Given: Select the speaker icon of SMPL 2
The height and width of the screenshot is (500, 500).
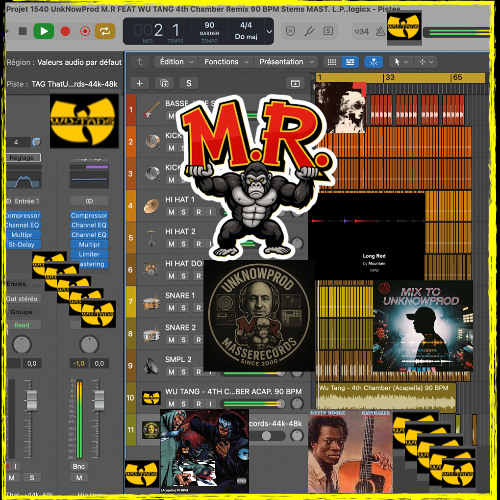Looking at the screenshot, I should point(151,366).
